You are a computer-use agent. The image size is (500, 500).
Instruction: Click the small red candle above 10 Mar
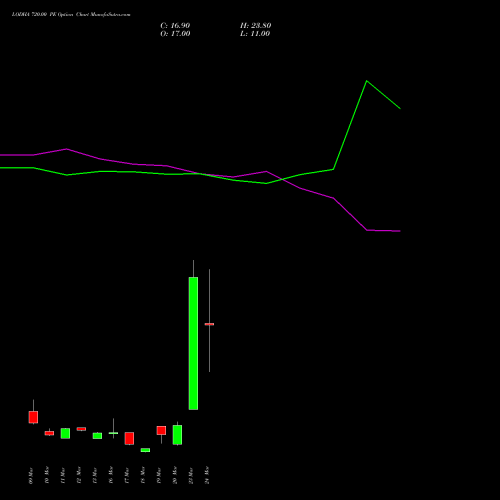(x=49, y=433)
